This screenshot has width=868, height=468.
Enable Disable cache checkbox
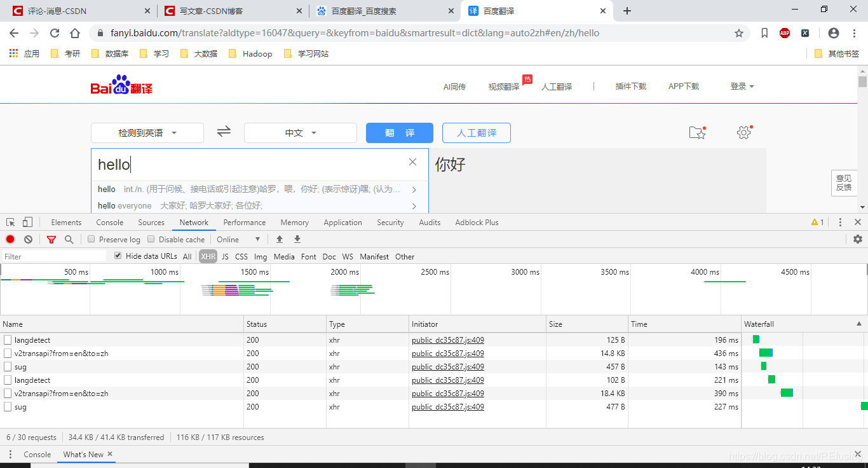click(x=151, y=239)
